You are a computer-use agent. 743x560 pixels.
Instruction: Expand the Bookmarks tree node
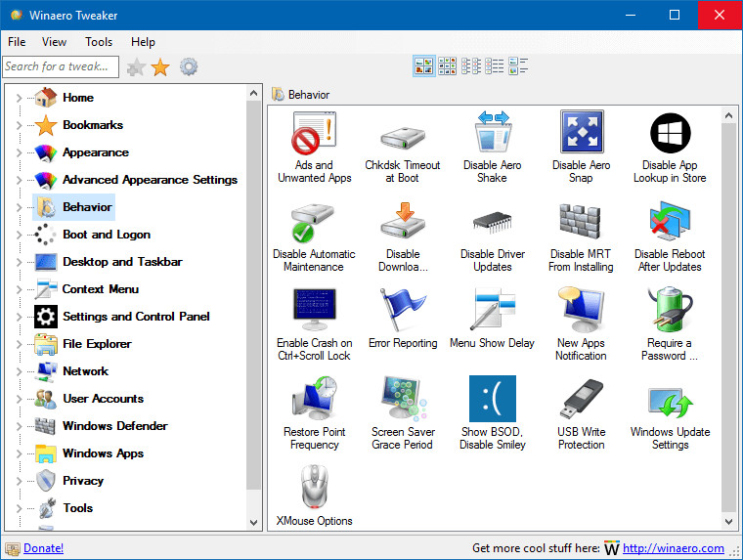pyautogui.click(x=19, y=125)
